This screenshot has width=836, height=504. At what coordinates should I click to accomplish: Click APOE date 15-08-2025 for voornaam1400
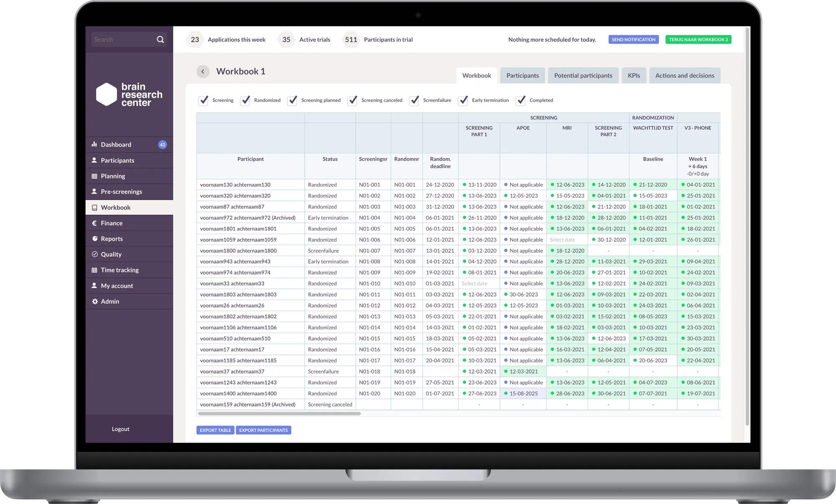point(523,394)
